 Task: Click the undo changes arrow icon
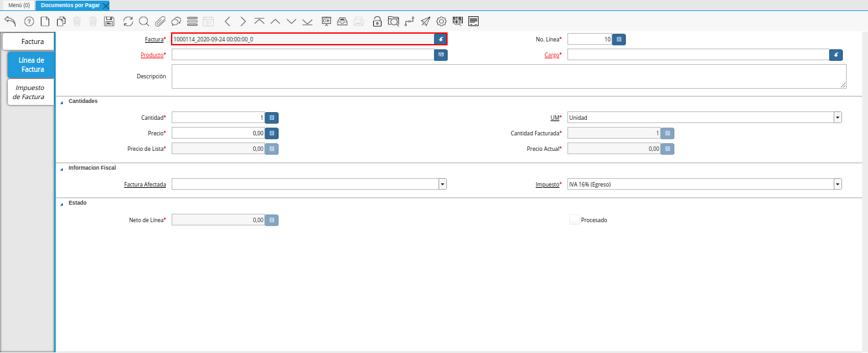(x=10, y=21)
